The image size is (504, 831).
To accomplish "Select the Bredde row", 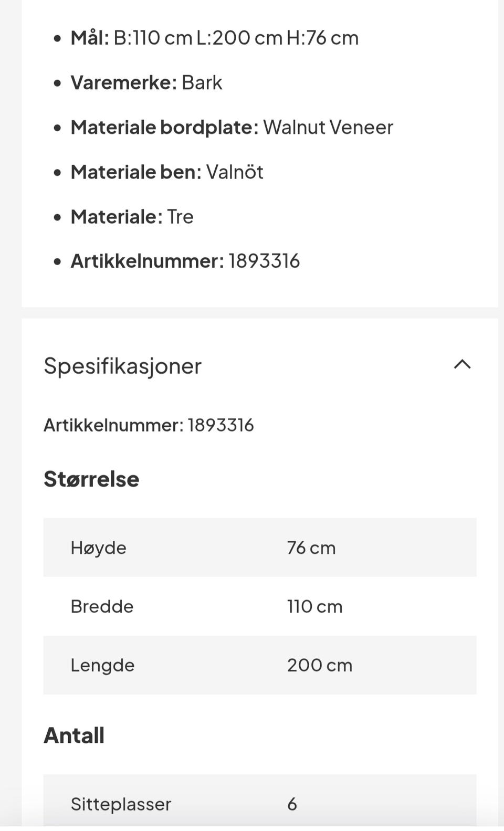I will coord(259,606).
